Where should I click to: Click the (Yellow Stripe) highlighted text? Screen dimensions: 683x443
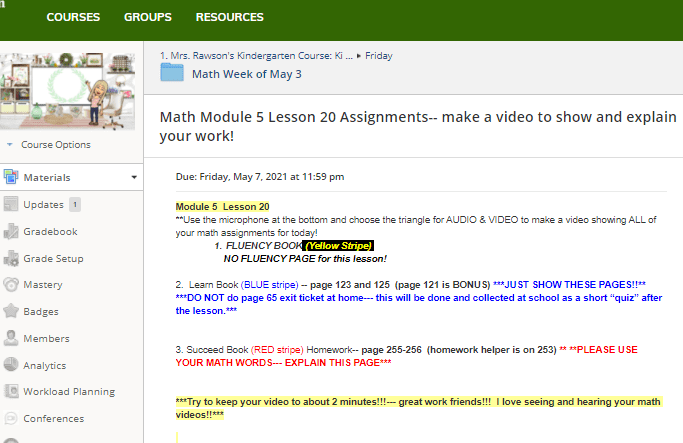[x=338, y=246]
